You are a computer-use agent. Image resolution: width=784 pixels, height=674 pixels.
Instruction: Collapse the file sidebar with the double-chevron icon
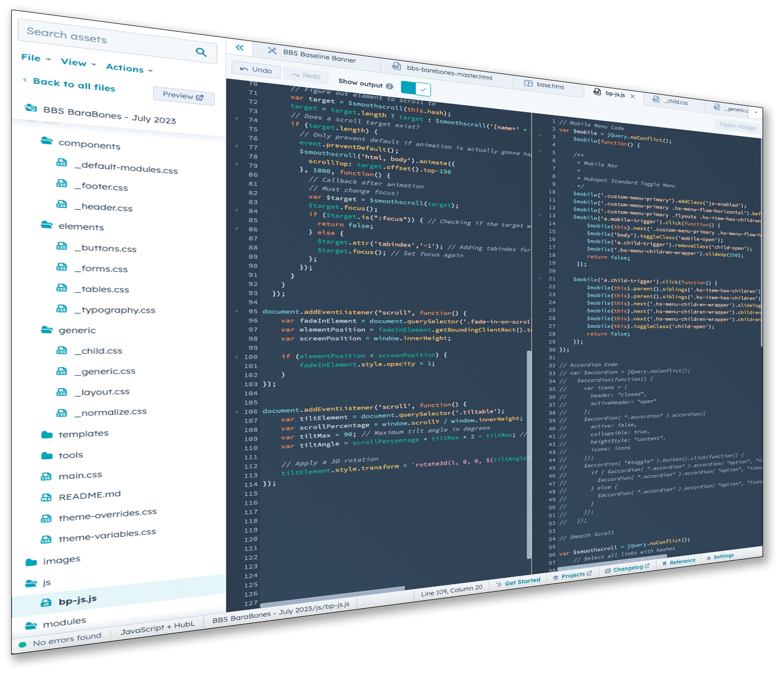pos(239,48)
